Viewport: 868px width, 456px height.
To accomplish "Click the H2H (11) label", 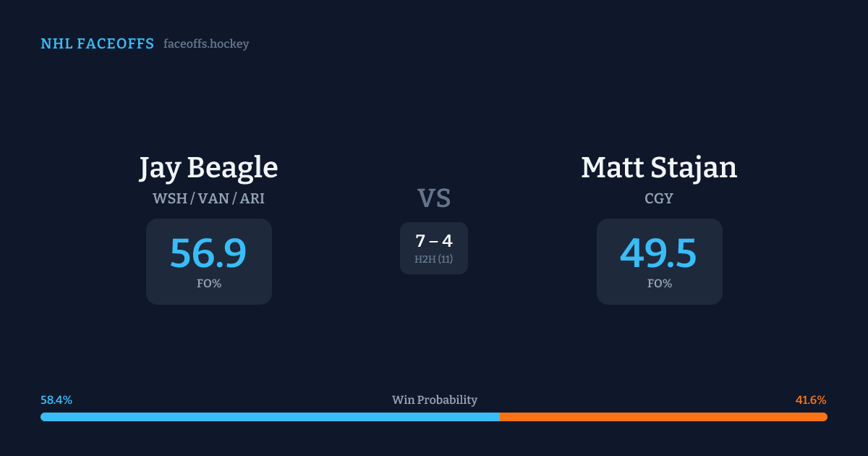I will pos(434,259).
